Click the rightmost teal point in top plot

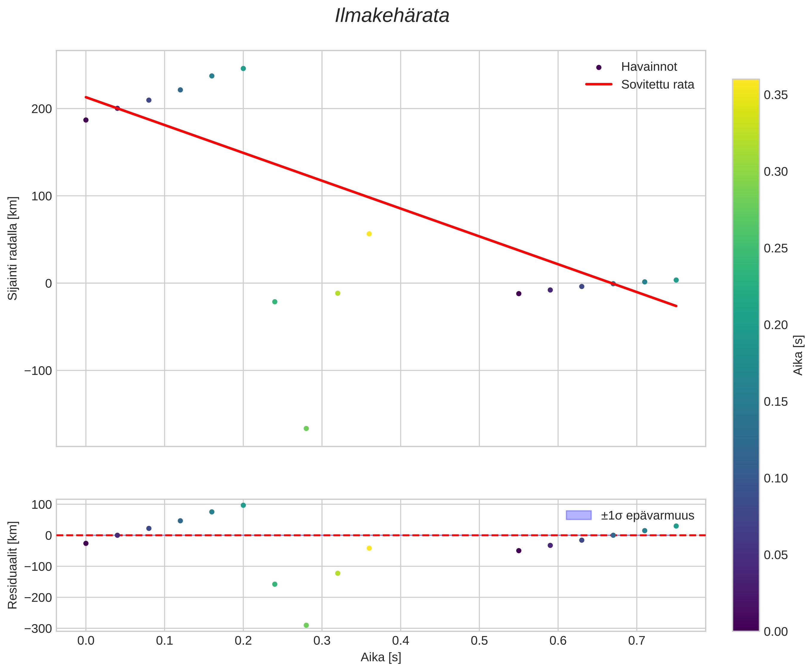[x=676, y=280]
